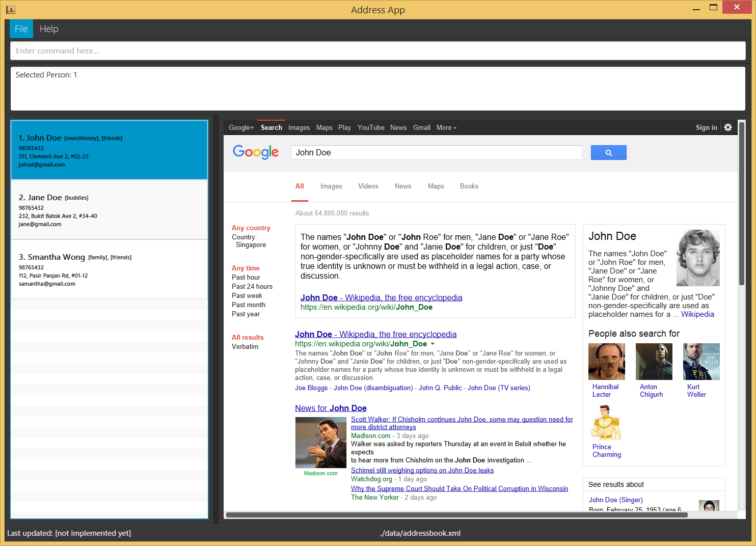
Task: Switch to the News results tab
Action: tap(403, 186)
